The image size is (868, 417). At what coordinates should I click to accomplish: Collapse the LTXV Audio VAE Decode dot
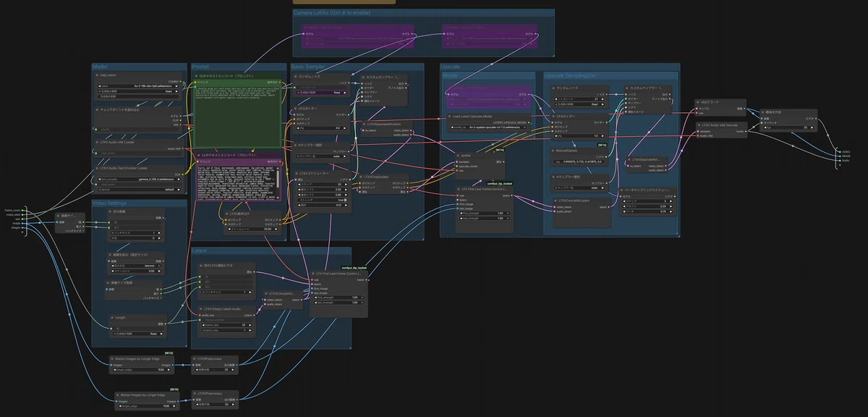click(x=699, y=125)
